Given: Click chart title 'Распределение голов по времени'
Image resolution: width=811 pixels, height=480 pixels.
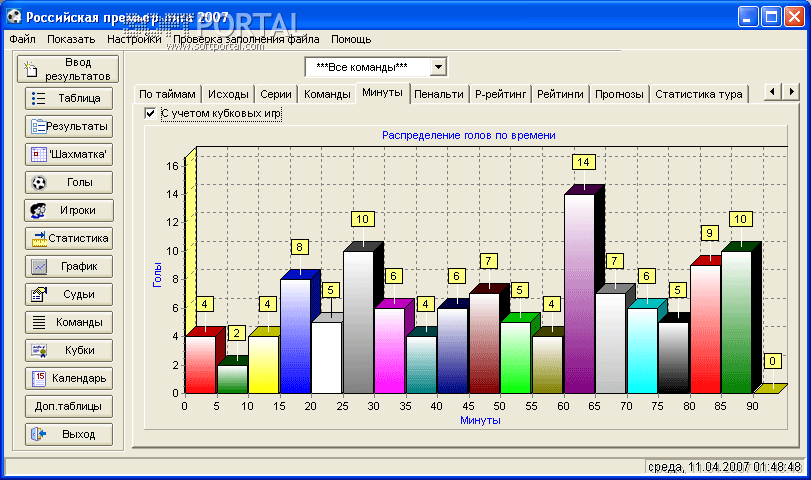Looking at the screenshot, I should 469,135.
